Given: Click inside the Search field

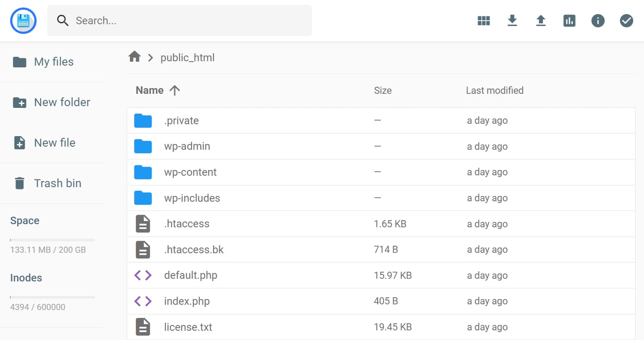Looking at the screenshot, I should point(179,20).
